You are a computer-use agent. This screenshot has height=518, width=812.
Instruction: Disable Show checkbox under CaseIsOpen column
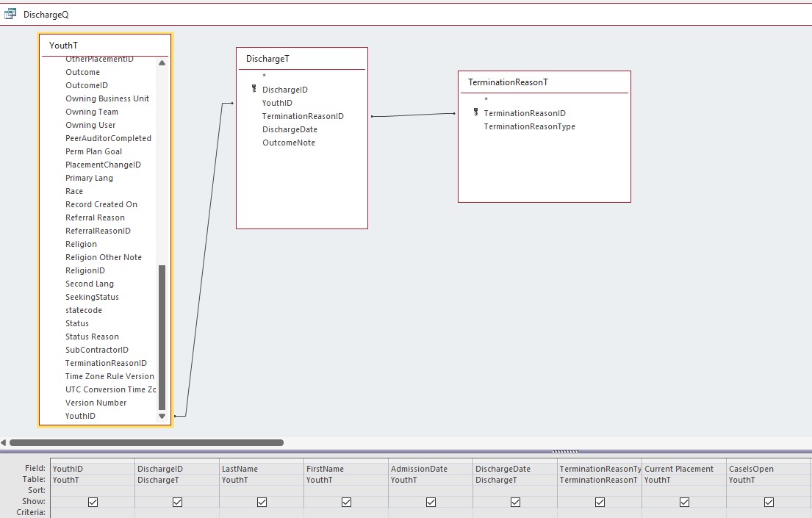tap(769, 502)
